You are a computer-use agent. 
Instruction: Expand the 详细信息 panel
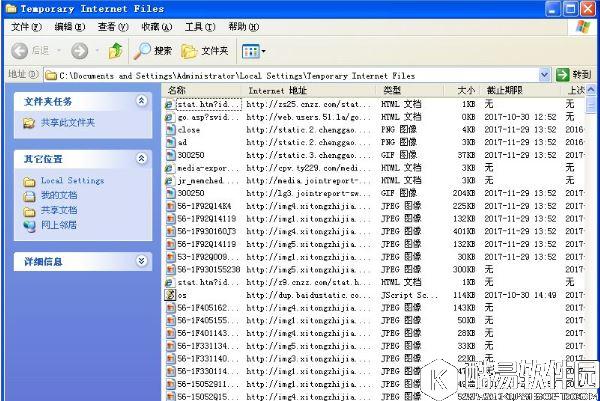click(141, 261)
